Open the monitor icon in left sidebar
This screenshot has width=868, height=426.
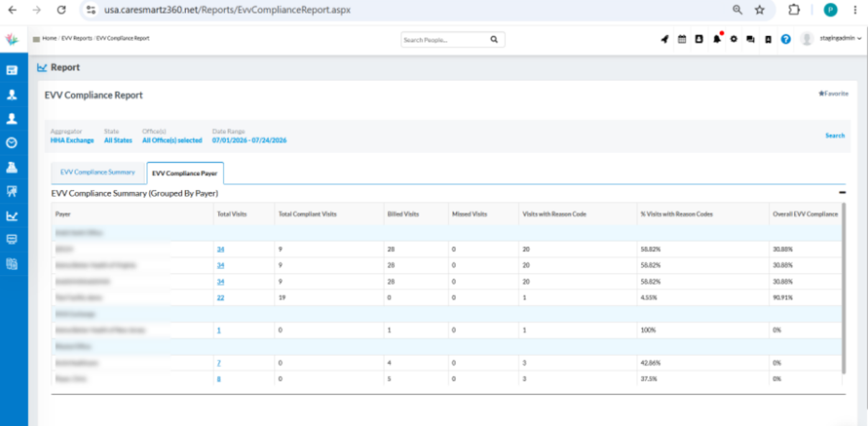[x=12, y=240]
